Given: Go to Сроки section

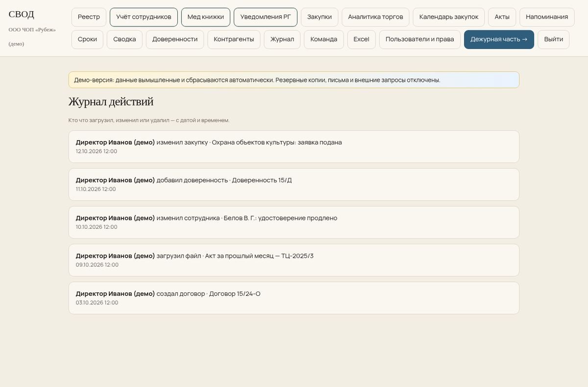Looking at the screenshot, I should tap(87, 39).
